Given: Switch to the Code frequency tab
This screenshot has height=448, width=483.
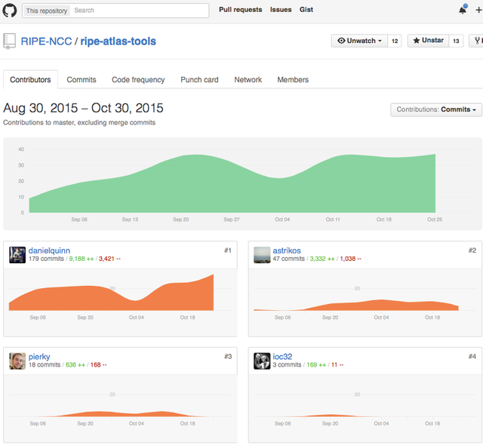Looking at the screenshot, I should click(138, 80).
